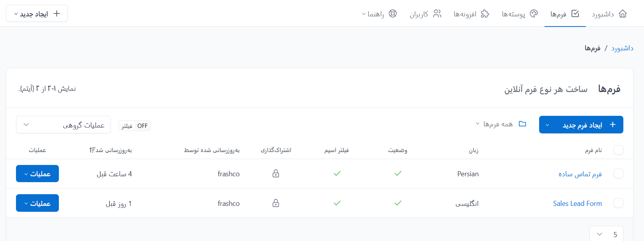Check the box for فرم تماس ساده
This screenshot has height=241, width=644.
click(x=618, y=174)
